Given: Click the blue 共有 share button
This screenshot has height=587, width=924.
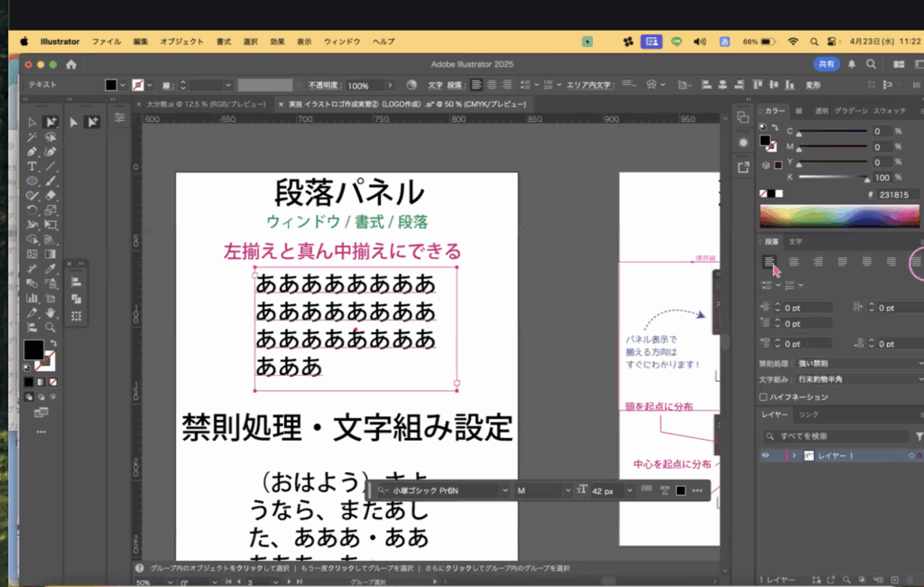Looking at the screenshot, I should 825,65.
